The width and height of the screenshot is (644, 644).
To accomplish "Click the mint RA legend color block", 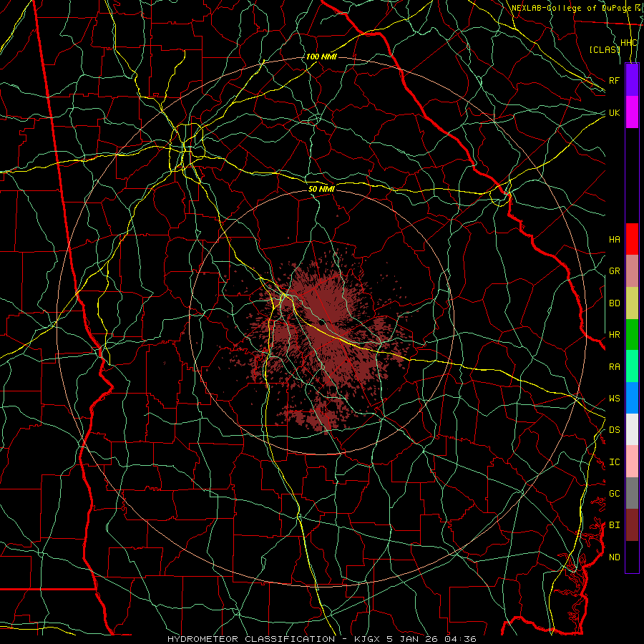I will [632, 366].
